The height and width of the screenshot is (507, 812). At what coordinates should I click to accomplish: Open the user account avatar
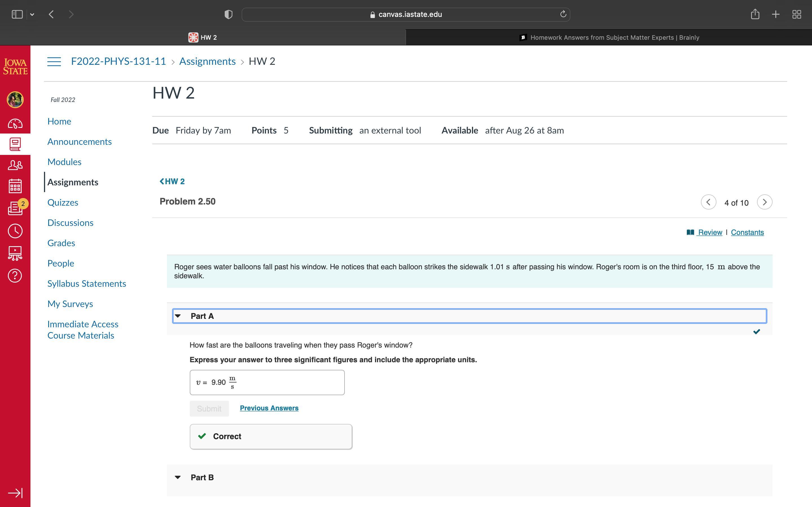15,100
